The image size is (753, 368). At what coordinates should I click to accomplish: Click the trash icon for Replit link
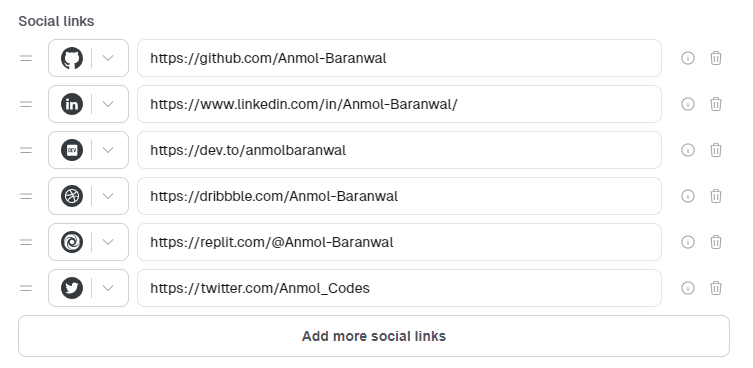pyautogui.click(x=716, y=242)
